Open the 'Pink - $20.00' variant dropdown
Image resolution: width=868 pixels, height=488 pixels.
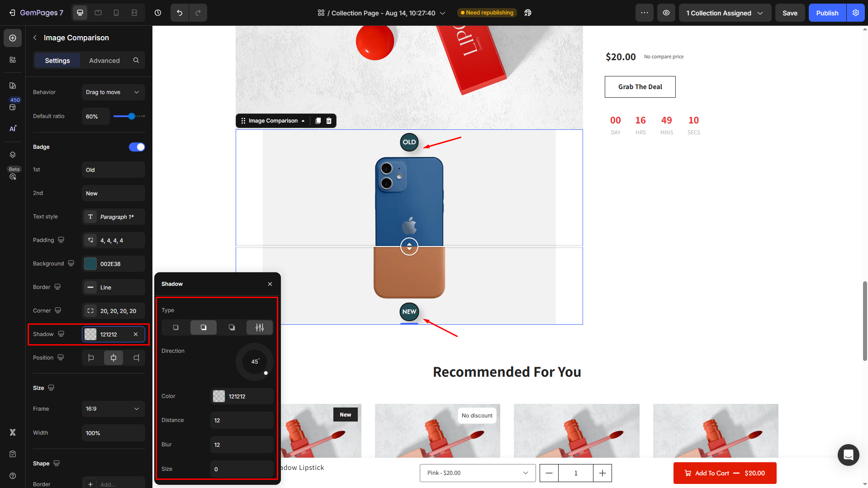478,473
